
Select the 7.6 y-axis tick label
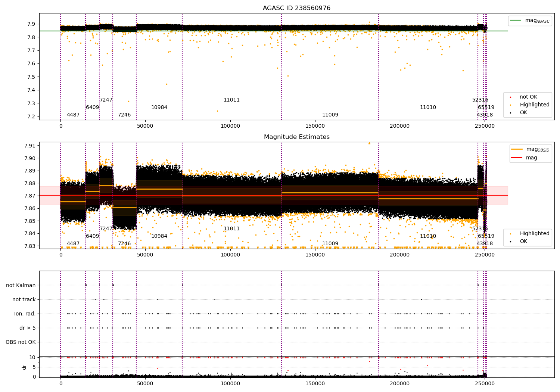click(31, 64)
